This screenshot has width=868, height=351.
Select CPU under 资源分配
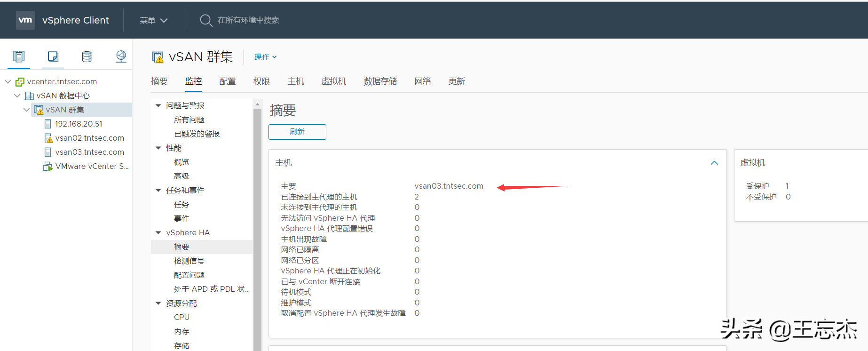pos(181,317)
